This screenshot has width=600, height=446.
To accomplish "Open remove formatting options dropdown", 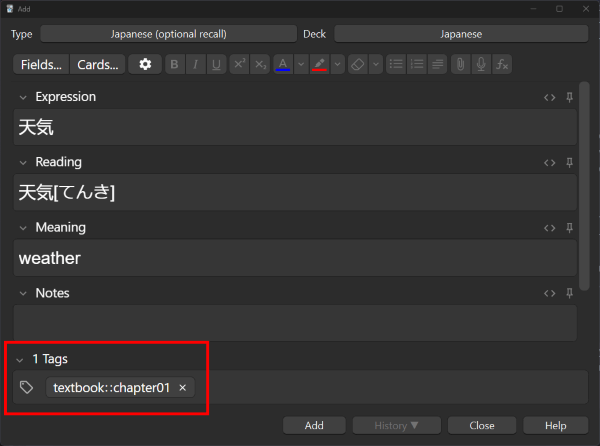I will pos(376,64).
